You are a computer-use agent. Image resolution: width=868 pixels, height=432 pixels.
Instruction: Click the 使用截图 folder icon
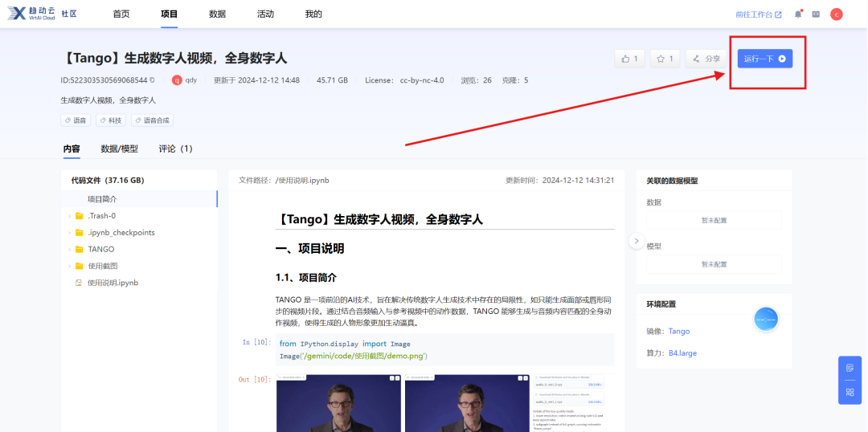[x=79, y=266]
